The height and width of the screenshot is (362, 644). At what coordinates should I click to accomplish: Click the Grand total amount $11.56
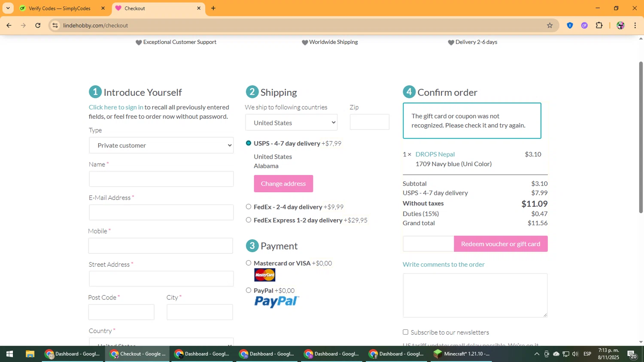click(x=538, y=223)
